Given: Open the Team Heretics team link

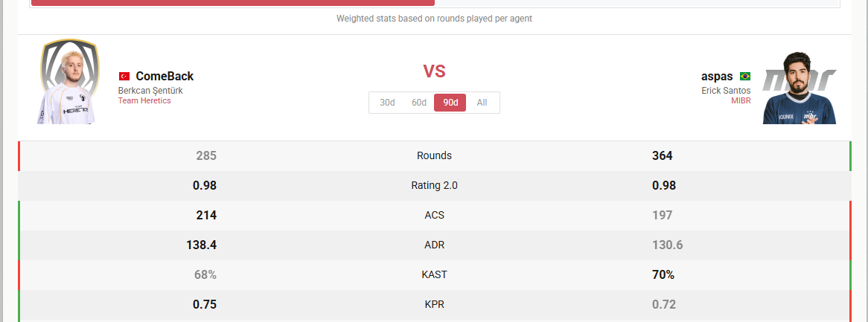Looking at the screenshot, I should point(144,100).
